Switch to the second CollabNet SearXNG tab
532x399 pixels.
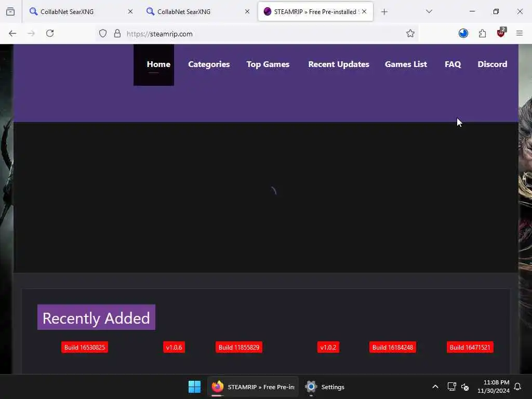point(198,11)
